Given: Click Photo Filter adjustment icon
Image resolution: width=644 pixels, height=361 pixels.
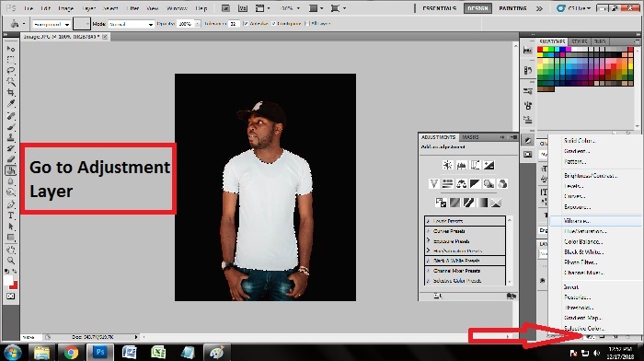Looking at the screenshot, I should [x=489, y=184].
